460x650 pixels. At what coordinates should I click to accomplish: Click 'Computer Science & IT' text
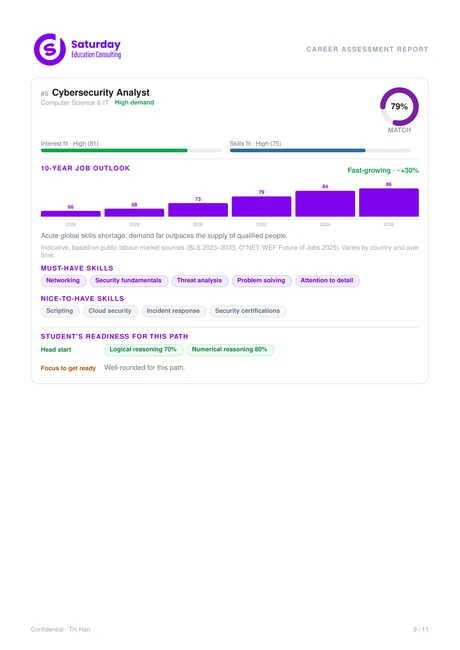[x=75, y=102]
